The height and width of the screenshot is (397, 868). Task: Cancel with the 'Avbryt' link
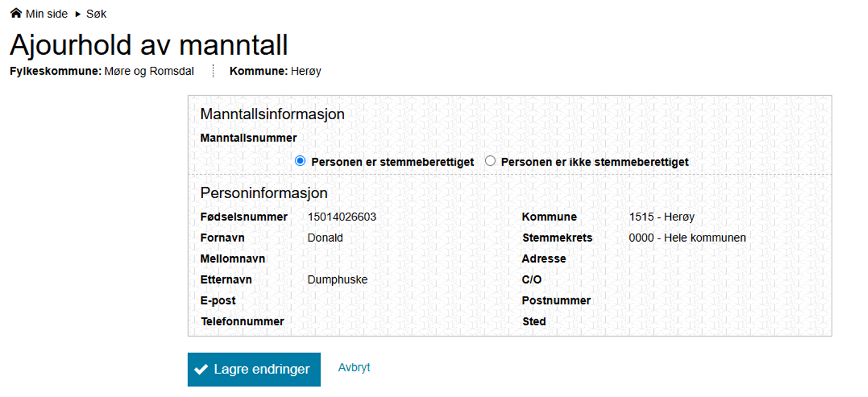pos(354,367)
